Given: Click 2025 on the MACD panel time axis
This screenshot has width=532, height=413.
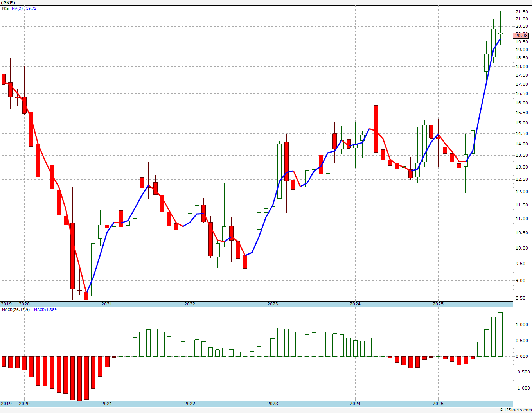Looking at the screenshot, I should [438, 404].
